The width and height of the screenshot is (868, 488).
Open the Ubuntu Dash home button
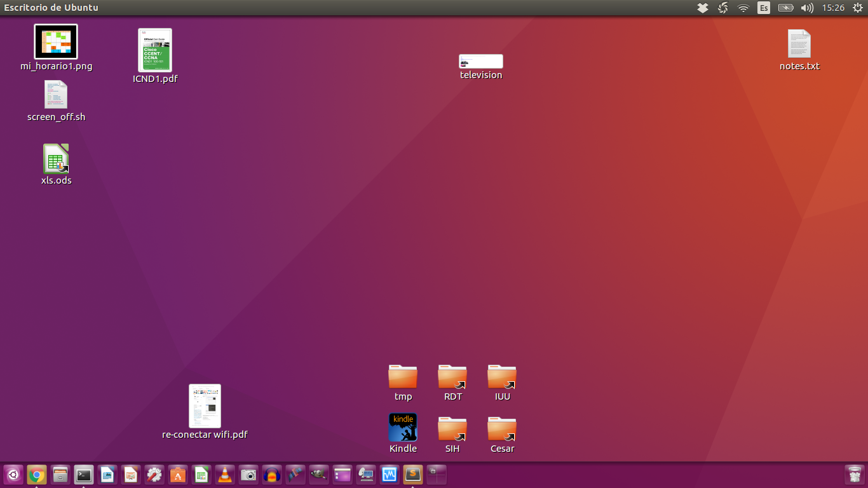[14, 475]
